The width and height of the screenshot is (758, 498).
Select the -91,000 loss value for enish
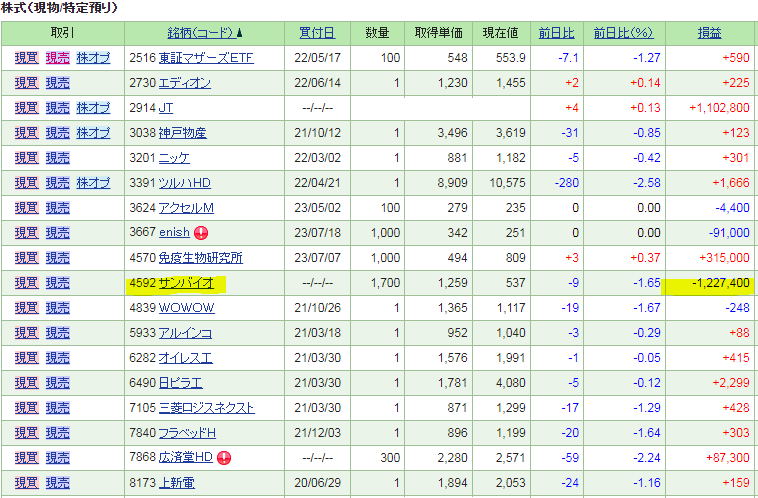(729, 233)
